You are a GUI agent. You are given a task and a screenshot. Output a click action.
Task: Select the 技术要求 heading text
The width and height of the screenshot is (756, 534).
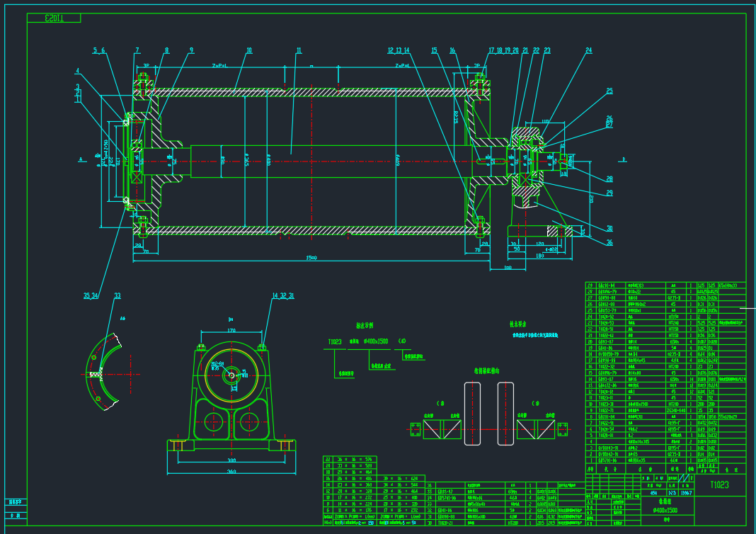pyautogui.click(x=517, y=324)
